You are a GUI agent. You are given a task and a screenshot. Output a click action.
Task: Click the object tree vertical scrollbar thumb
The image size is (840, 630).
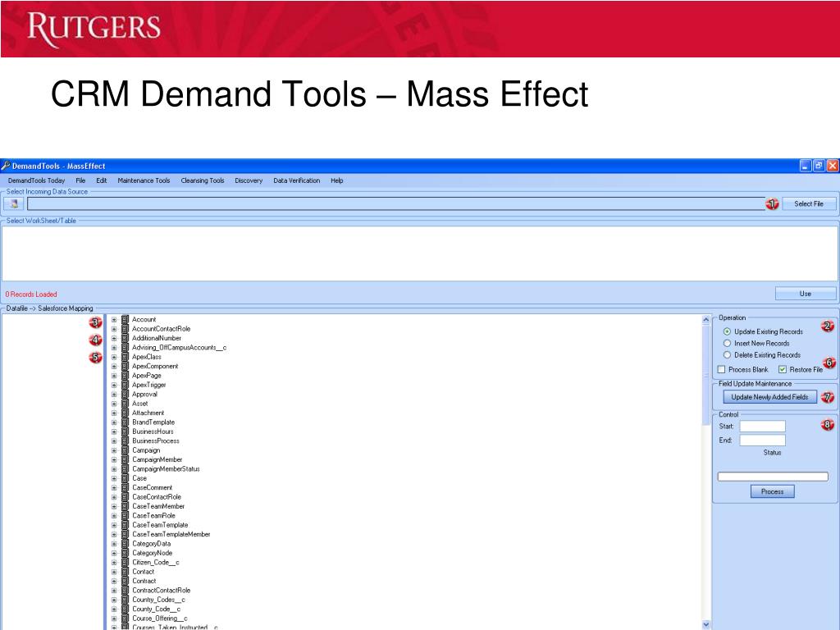[705, 375]
